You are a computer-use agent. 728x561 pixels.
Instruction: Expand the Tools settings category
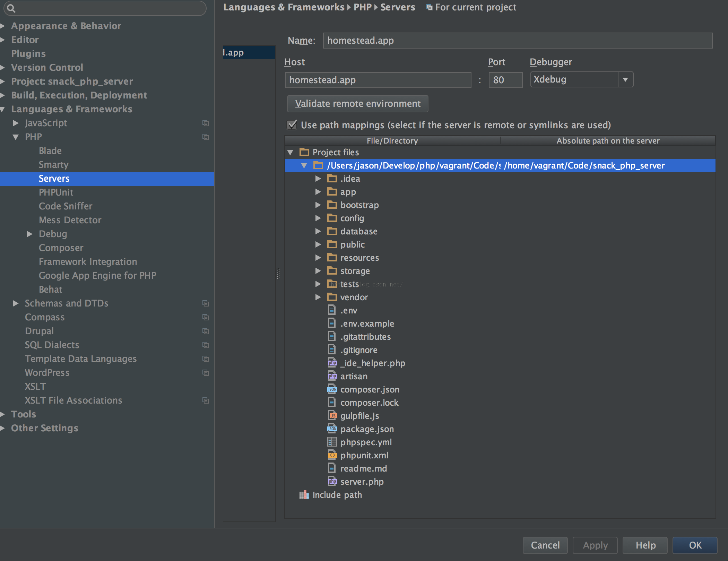pos(2,414)
